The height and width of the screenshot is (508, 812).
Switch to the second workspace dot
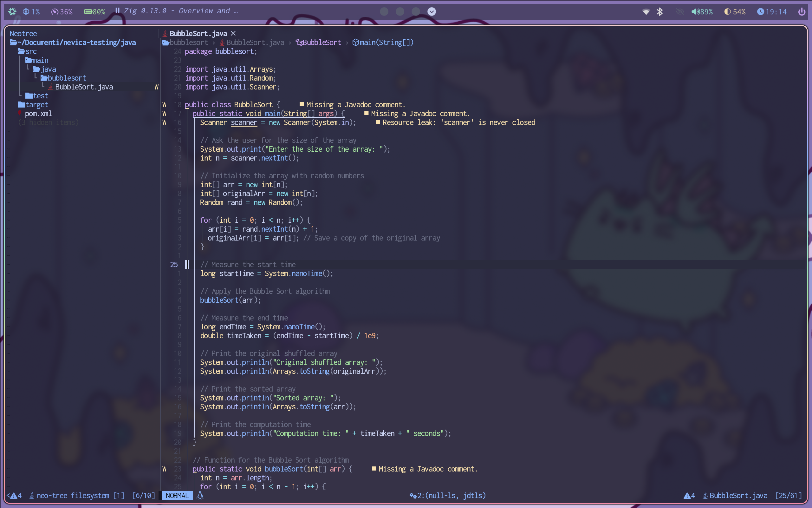pos(400,11)
